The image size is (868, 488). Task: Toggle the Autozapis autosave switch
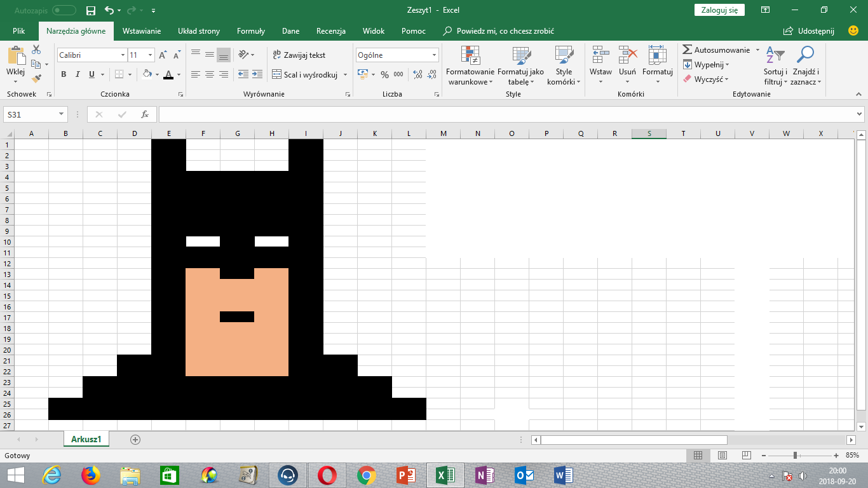click(x=64, y=10)
